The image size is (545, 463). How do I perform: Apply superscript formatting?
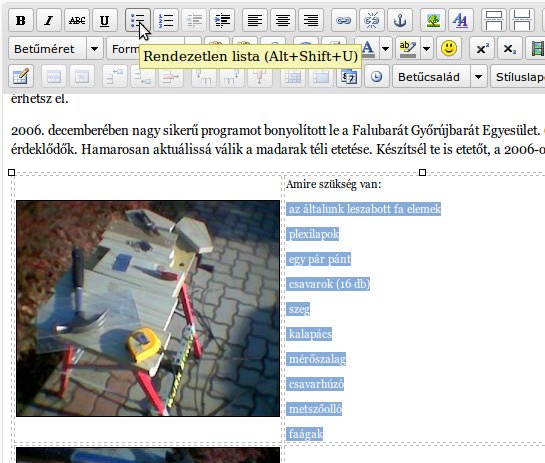pos(482,48)
